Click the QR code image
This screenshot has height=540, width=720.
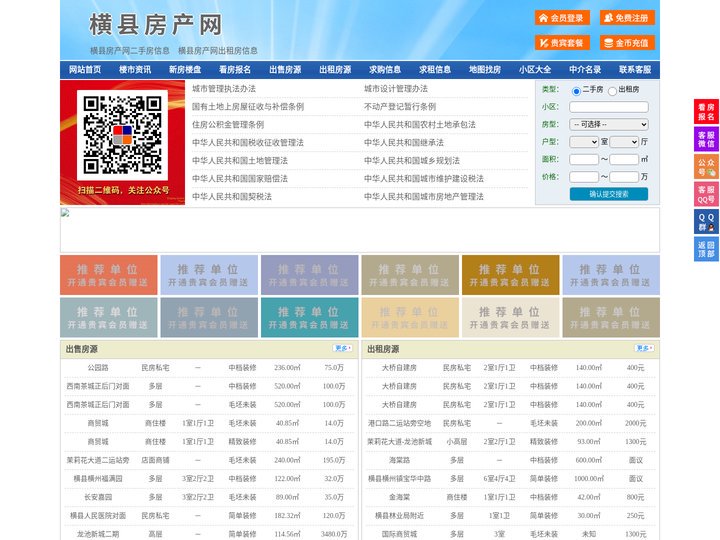coord(123,135)
